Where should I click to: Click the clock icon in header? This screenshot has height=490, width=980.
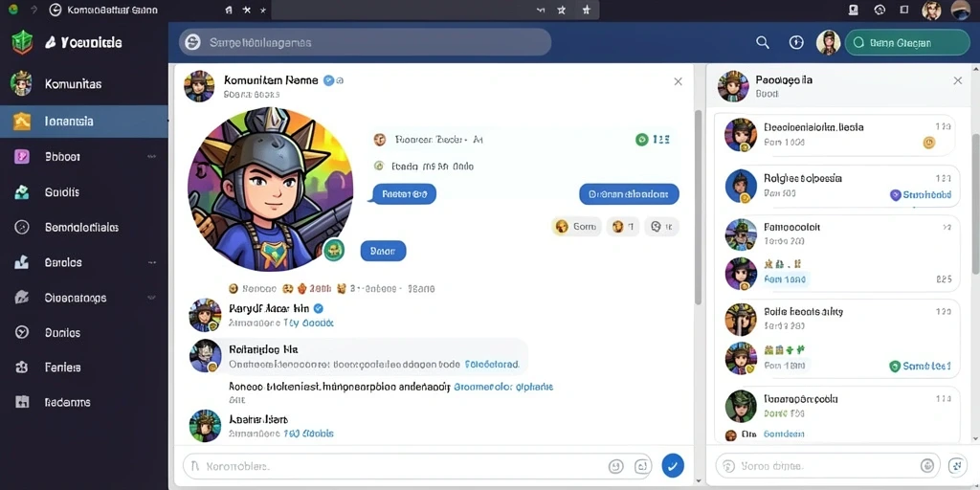click(795, 42)
